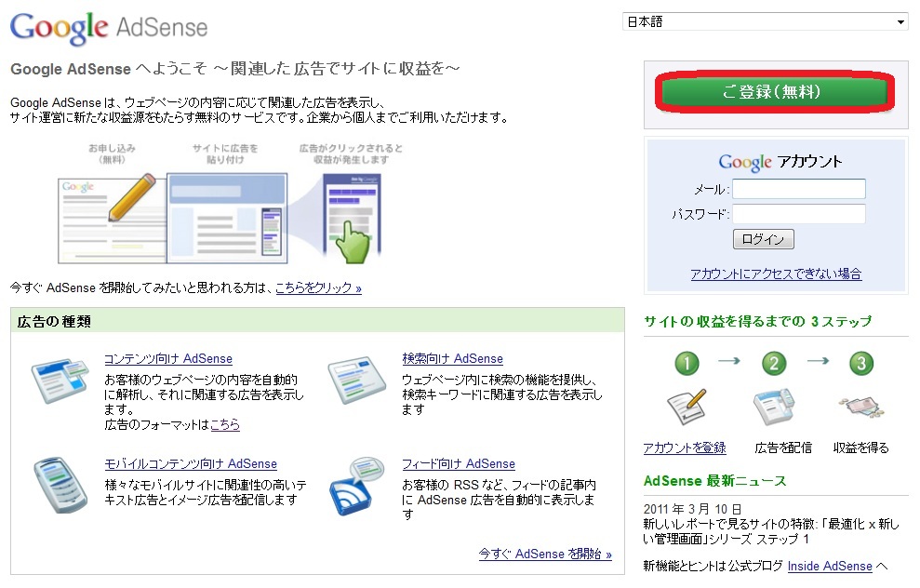Open the Inside AdSense blog link
Image resolution: width=920 pixels, height=588 pixels.
point(829,566)
